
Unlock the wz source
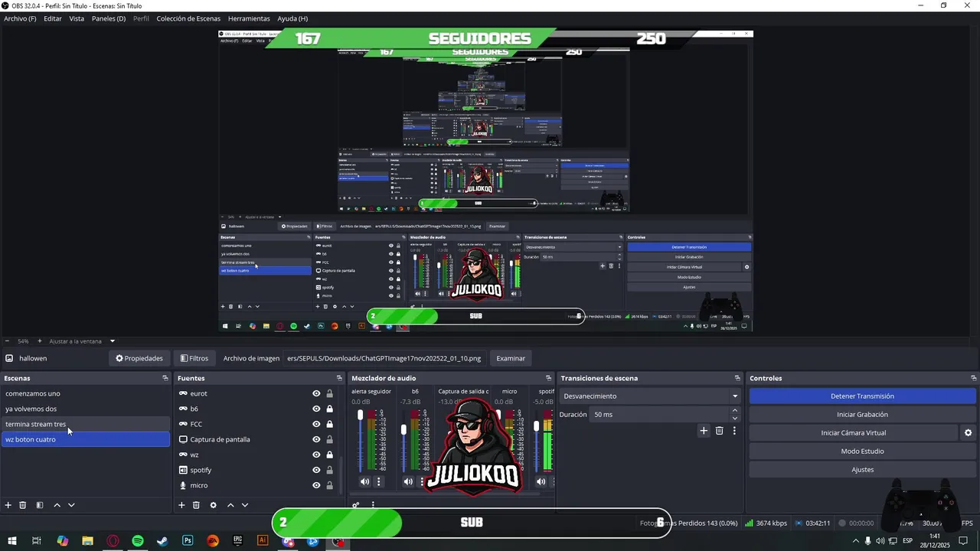tap(329, 455)
